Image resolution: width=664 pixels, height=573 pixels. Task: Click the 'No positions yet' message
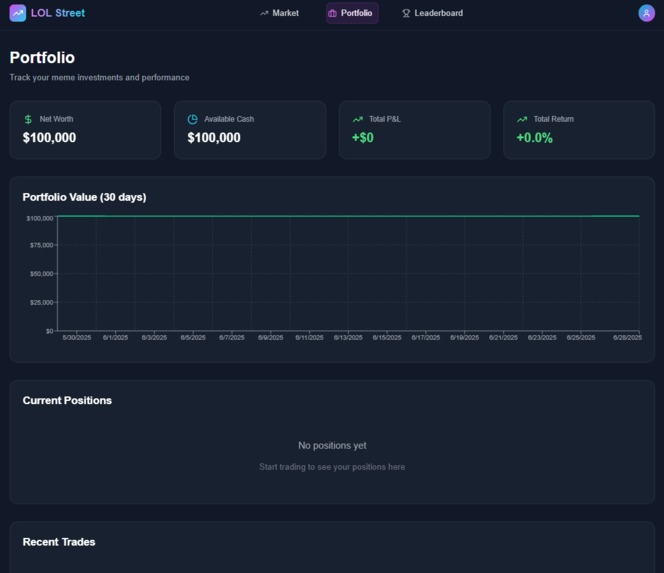coord(332,446)
